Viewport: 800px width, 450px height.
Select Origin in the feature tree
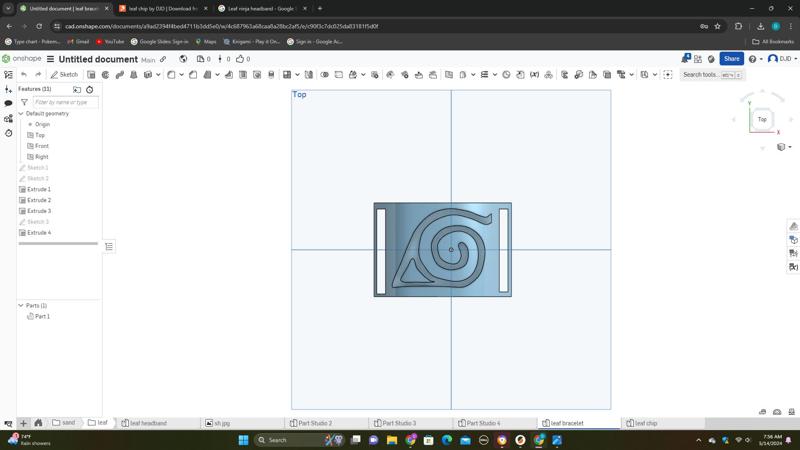point(42,124)
